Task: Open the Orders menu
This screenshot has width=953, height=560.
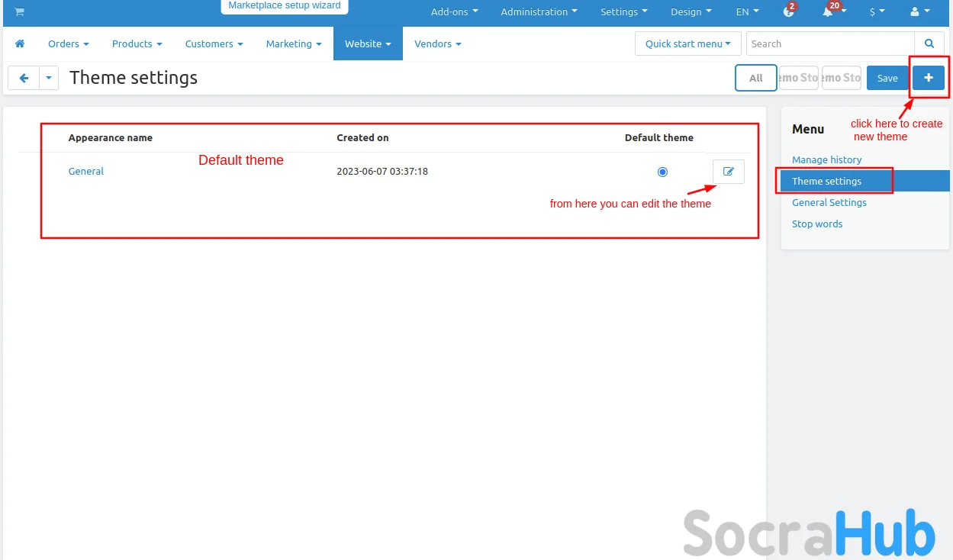Action: pos(68,43)
